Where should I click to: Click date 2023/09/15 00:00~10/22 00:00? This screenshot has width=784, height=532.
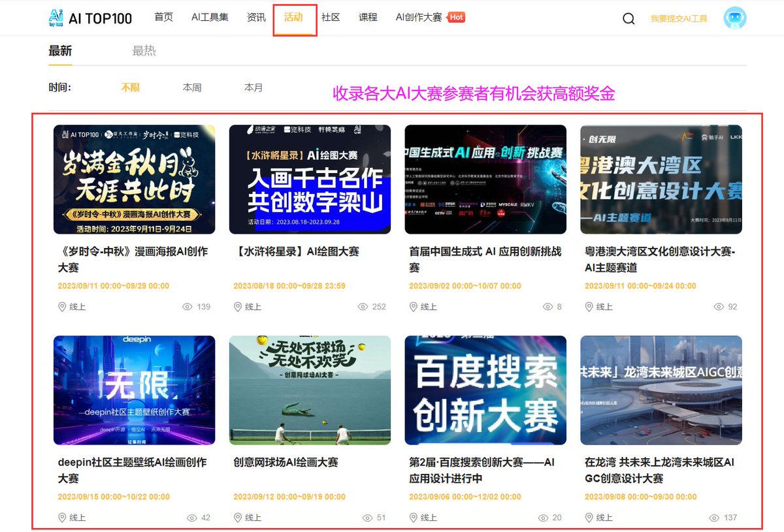point(114,497)
